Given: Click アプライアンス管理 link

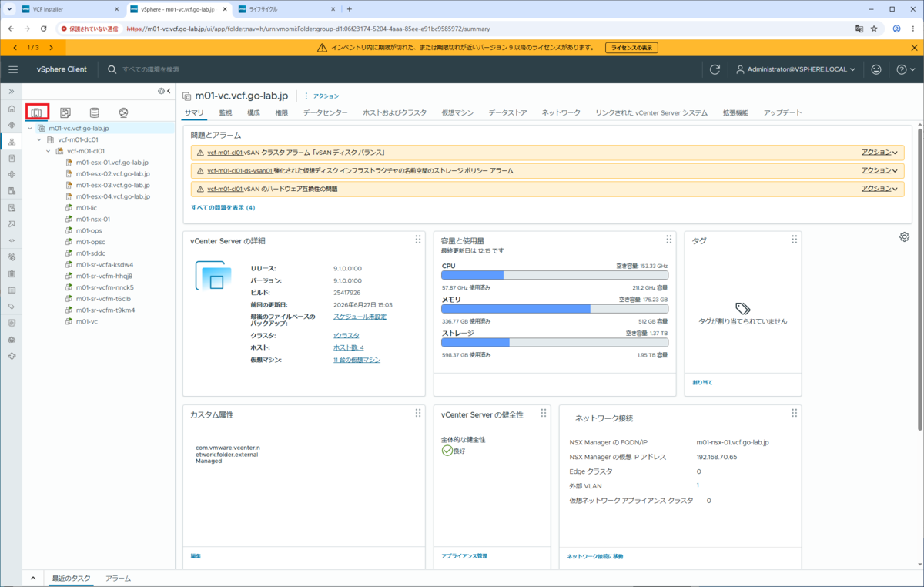Looking at the screenshot, I should tap(464, 556).
